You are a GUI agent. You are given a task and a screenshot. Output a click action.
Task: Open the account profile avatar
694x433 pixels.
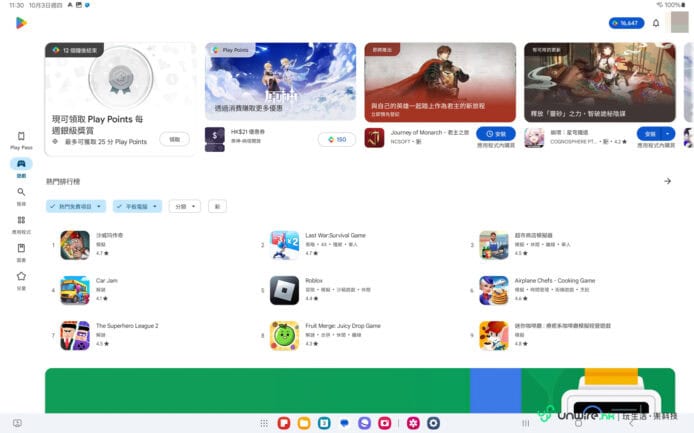tap(679, 23)
